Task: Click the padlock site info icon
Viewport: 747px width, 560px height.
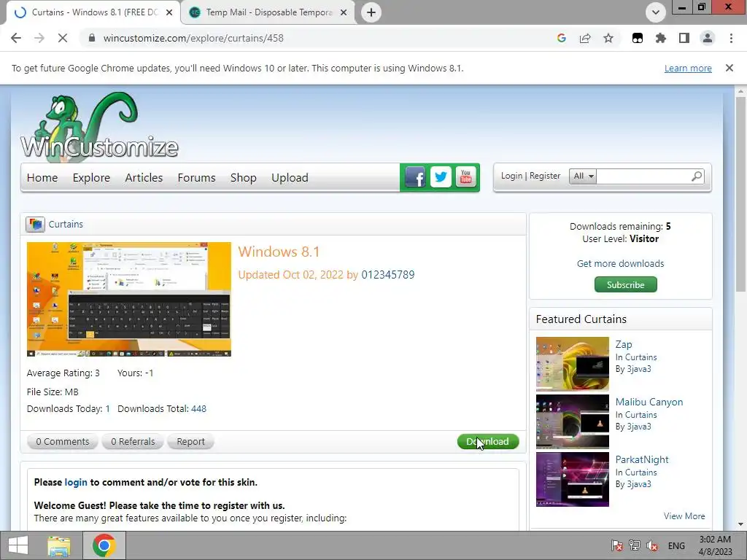Action: (x=92, y=38)
